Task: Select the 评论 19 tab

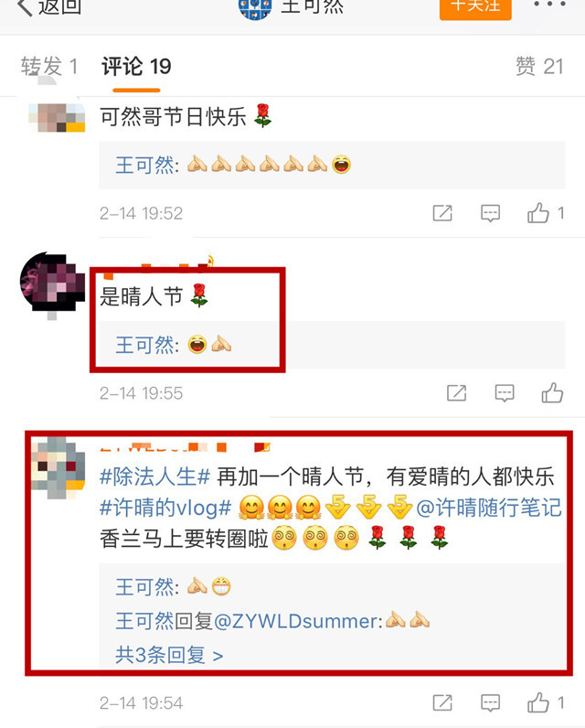Action: 136,67
